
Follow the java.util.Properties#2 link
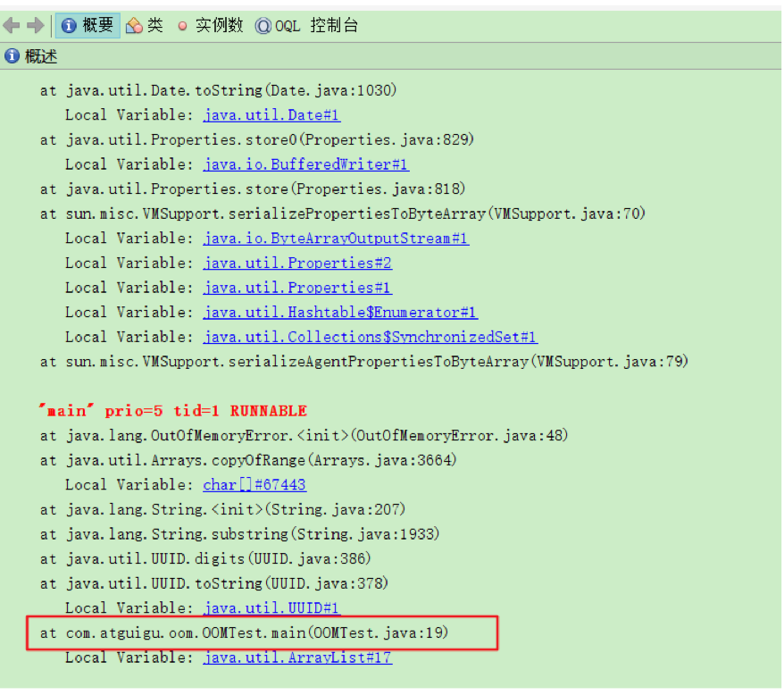pyautogui.click(x=297, y=264)
